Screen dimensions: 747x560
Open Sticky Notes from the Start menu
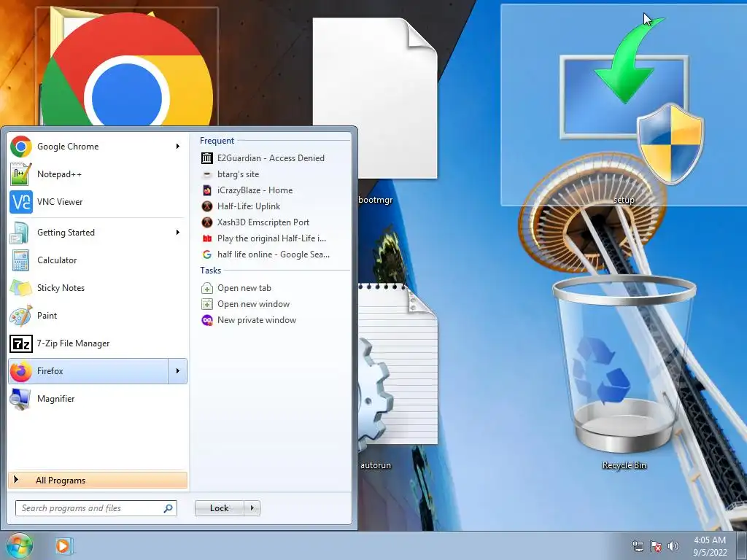[x=98, y=287]
